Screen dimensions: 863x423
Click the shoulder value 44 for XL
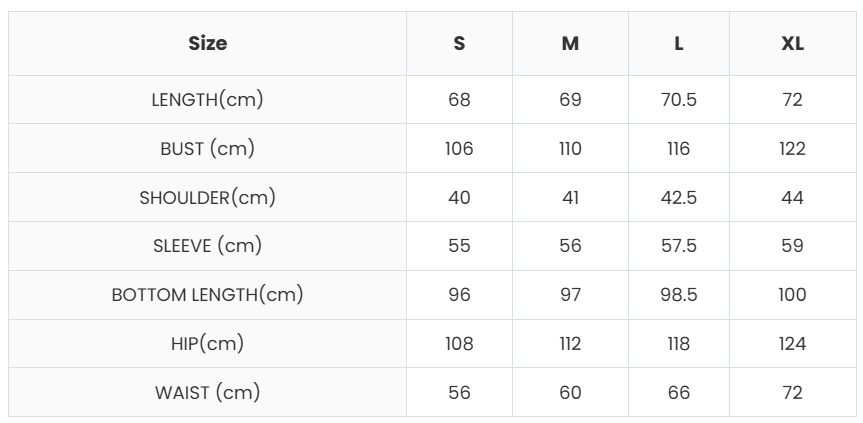792,198
